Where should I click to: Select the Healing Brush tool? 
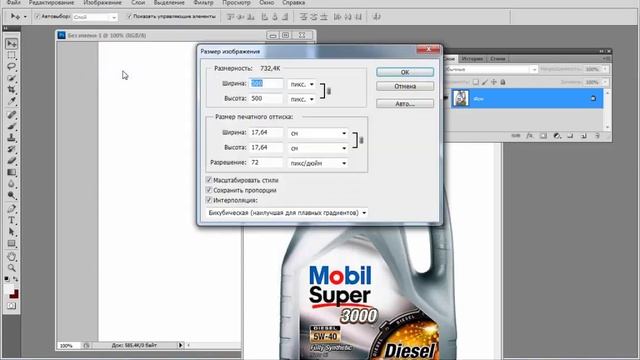point(11,115)
